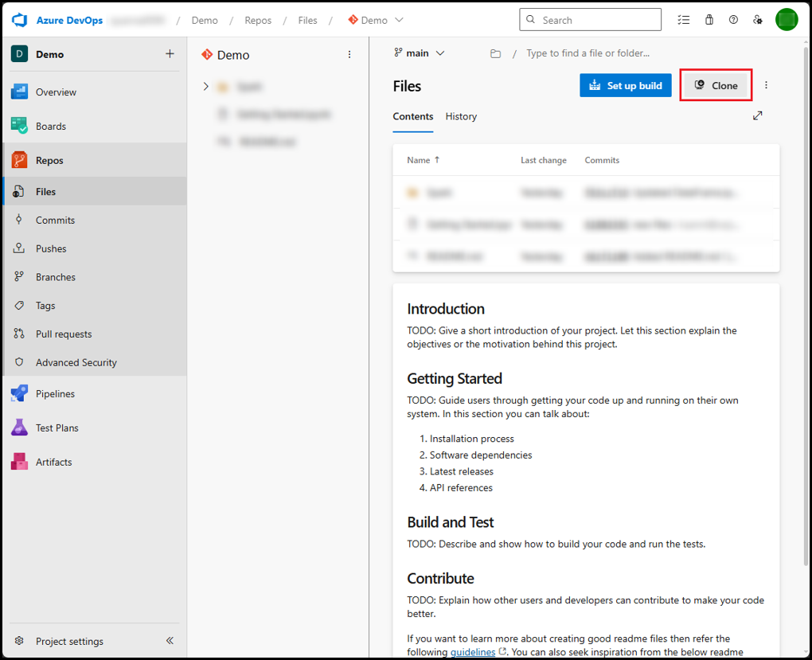Switch to the History tab
This screenshot has height=660, width=812.
tap(461, 116)
